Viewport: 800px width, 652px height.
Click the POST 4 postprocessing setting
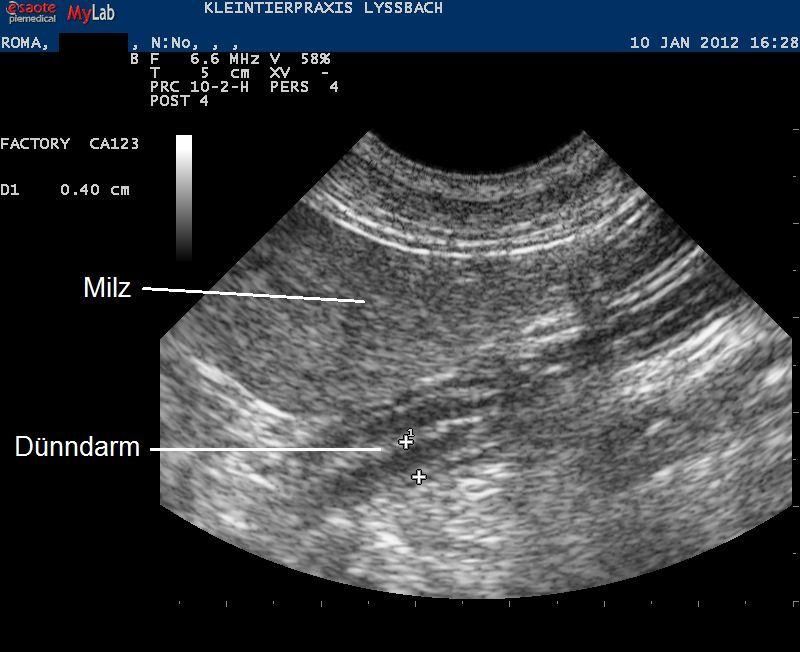tap(179, 101)
